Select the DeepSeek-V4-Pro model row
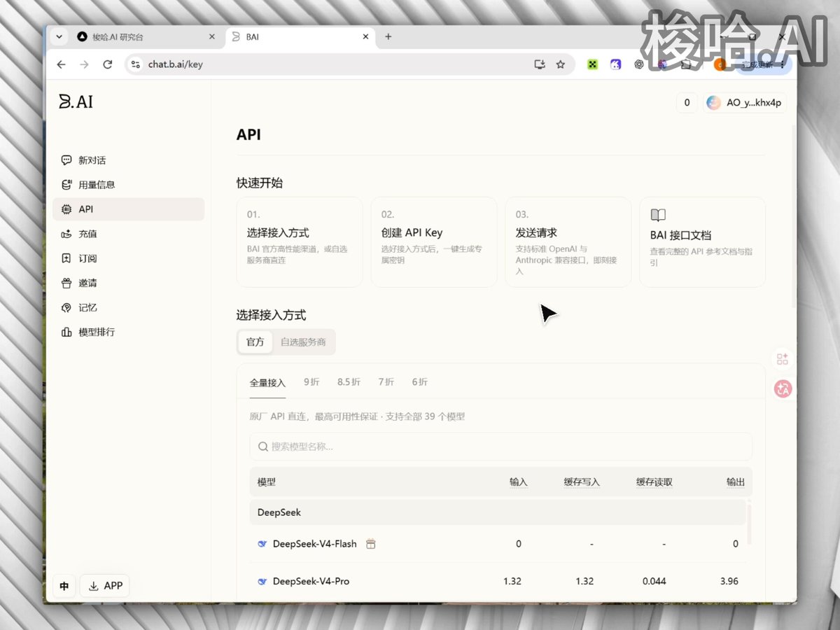This screenshot has height=630, width=840. [498, 581]
